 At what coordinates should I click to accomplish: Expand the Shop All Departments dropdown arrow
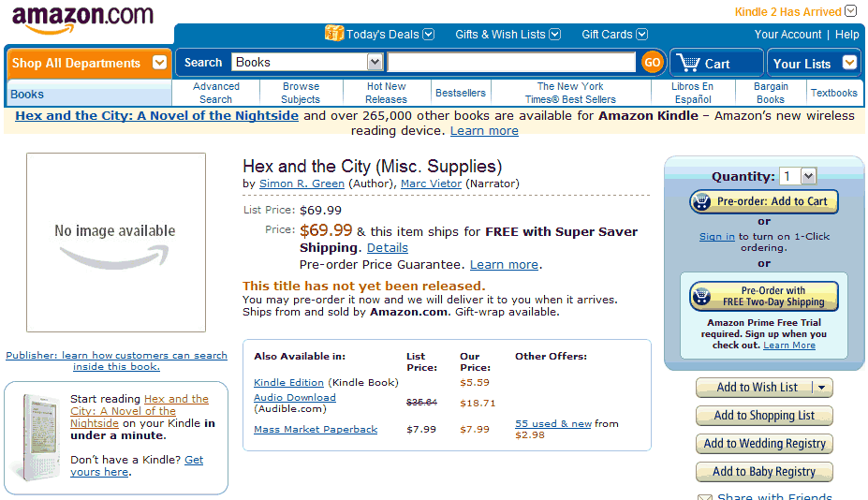click(159, 63)
